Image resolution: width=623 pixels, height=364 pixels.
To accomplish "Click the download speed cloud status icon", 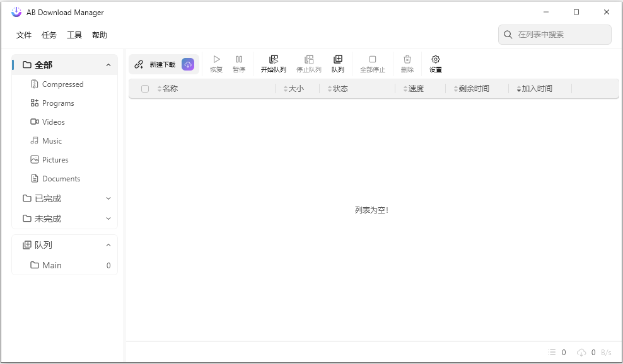I will coord(581,352).
